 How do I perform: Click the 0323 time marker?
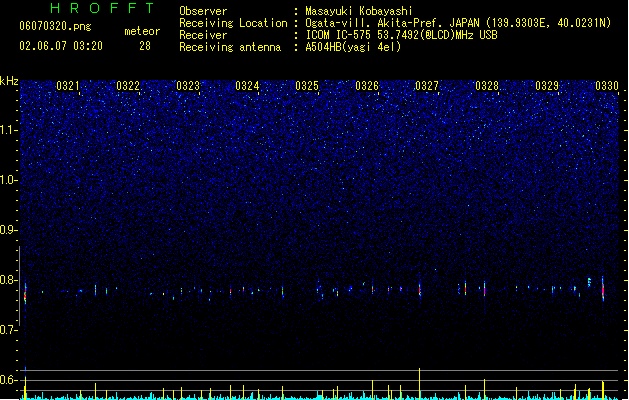[188, 86]
